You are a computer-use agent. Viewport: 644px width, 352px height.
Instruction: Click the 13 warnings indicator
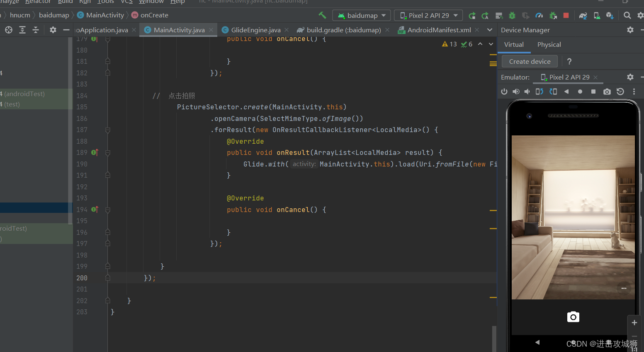point(450,44)
